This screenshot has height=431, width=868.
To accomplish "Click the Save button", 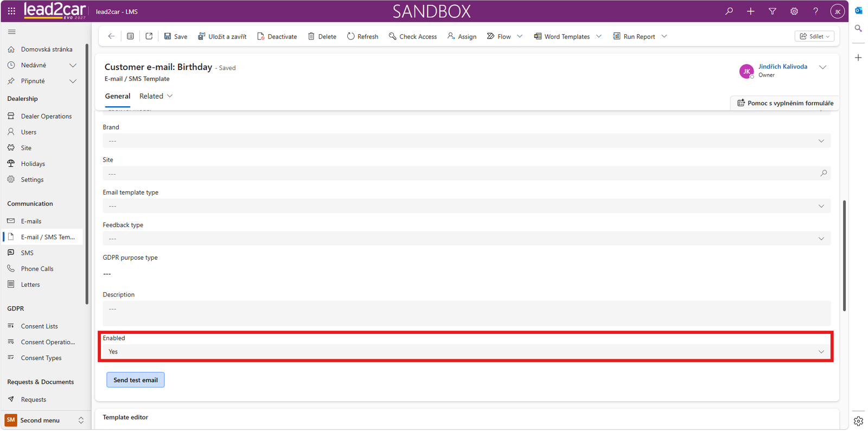I will tap(176, 36).
